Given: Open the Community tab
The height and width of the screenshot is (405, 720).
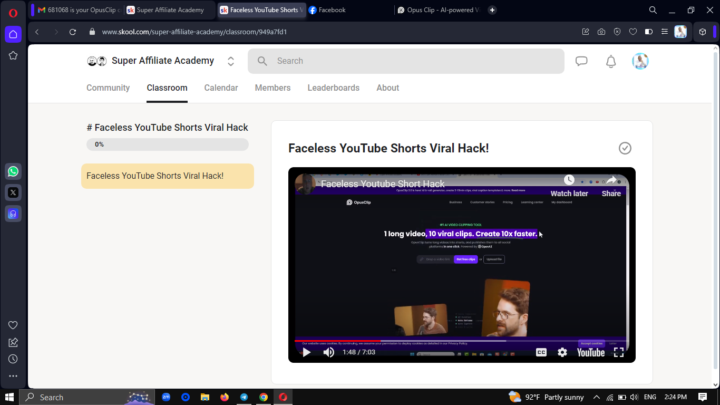Looking at the screenshot, I should coord(108,88).
